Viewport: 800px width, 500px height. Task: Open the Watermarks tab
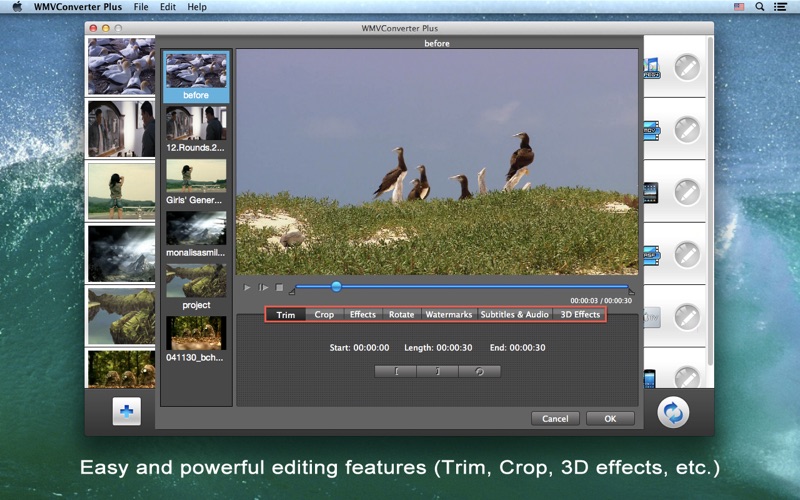pos(449,315)
